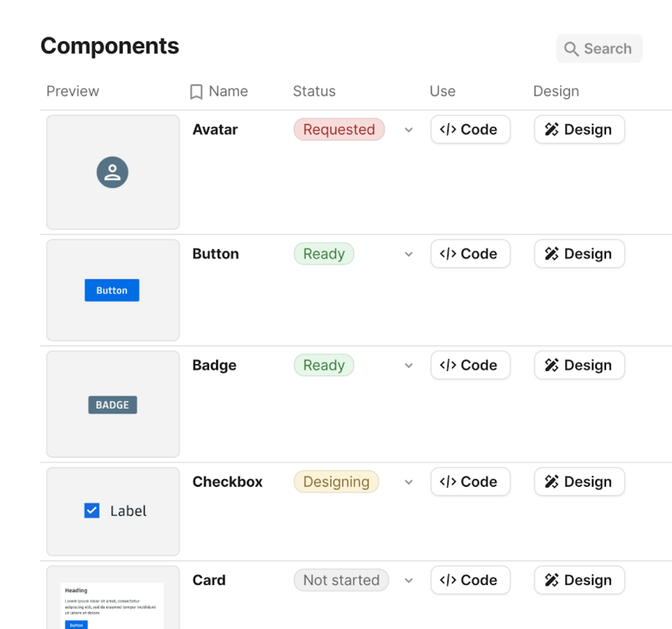Click the code brackets icon in Avatar row
This screenshot has width=672, height=629.
point(448,129)
